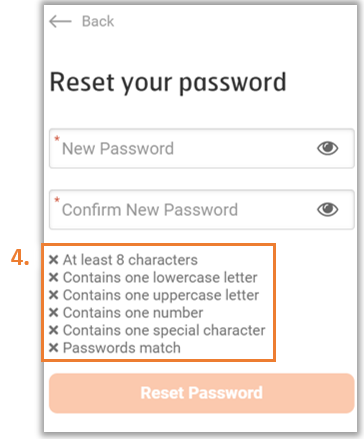Click the back arrow icon

(60, 21)
